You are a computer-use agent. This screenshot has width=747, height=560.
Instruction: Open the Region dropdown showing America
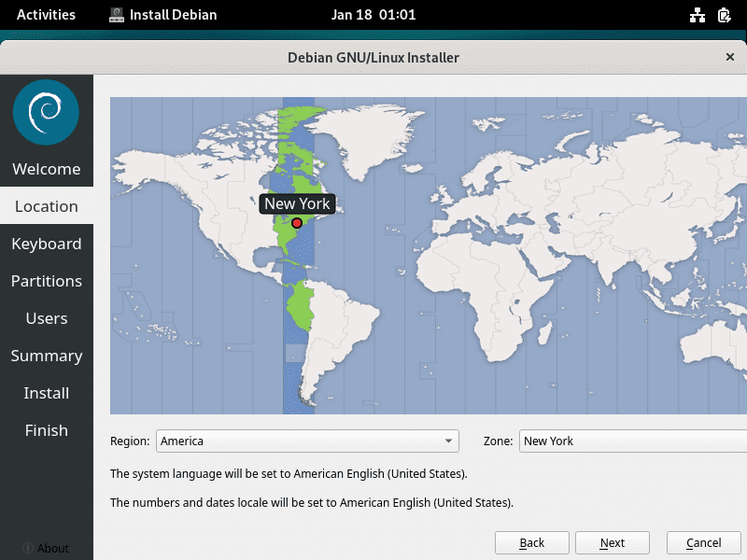pos(308,441)
